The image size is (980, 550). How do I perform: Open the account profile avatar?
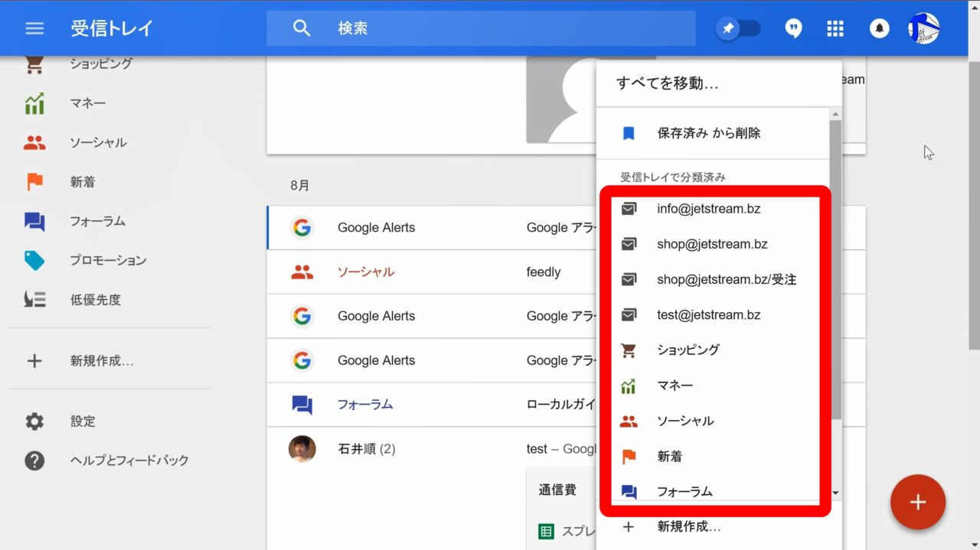pyautogui.click(x=923, y=28)
